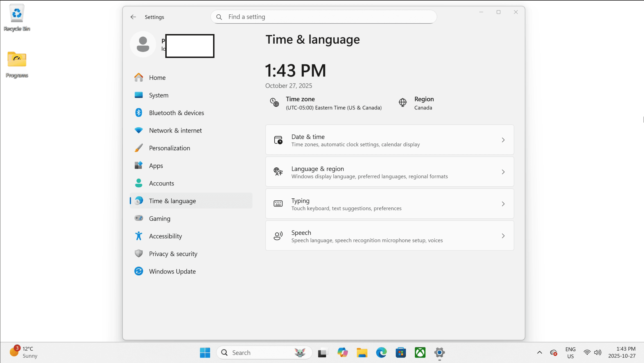Image resolution: width=644 pixels, height=363 pixels.
Task: Open Typing settings chevron
Action: [x=503, y=204]
